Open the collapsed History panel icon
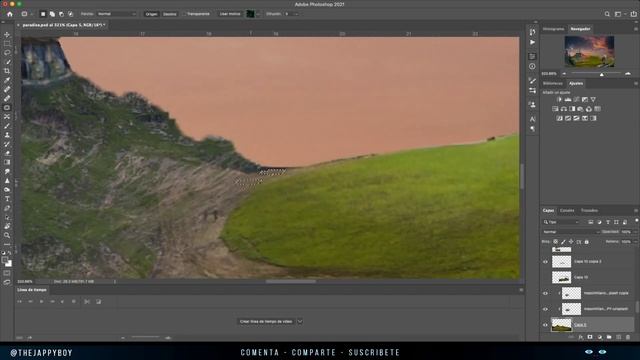The width and height of the screenshot is (640, 360). 532,32
